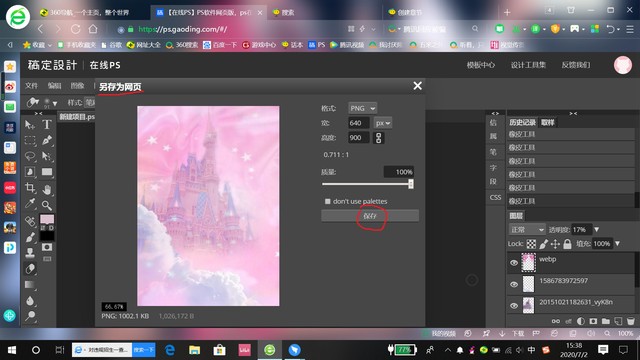Image resolution: width=640 pixels, height=360 pixels.
Task: Open the px unit dropdown
Action: click(382, 123)
